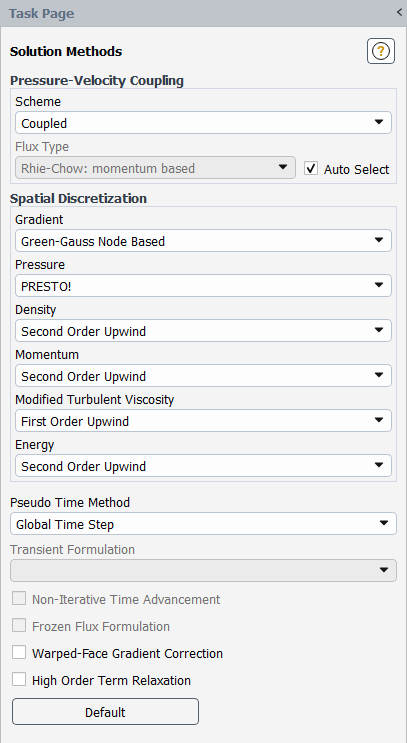Click the Gradient dropdown arrow icon
This screenshot has height=743, width=407.
[x=379, y=240]
